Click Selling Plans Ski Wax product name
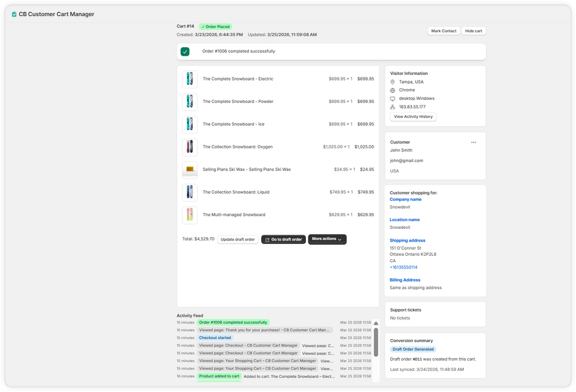 click(246, 169)
